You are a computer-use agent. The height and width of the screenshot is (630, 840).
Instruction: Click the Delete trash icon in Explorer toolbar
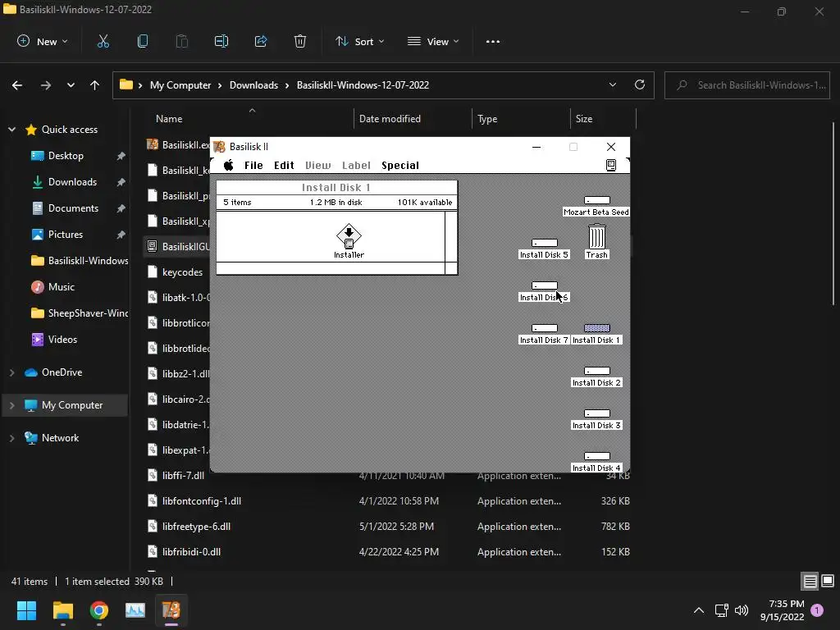300,41
